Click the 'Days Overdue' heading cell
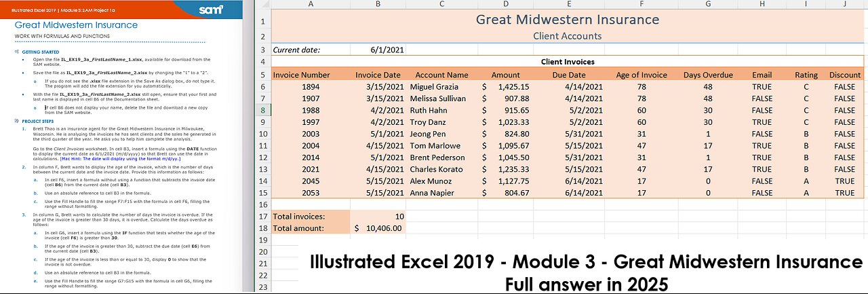This screenshot has height=294, width=868. pyautogui.click(x=708, y=75)
